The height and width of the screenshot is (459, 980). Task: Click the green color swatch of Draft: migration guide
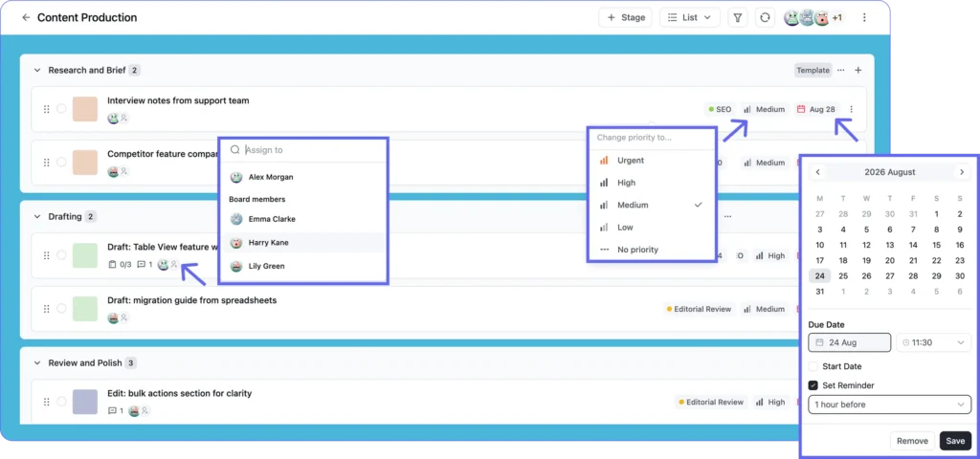[x=85, y=309]
